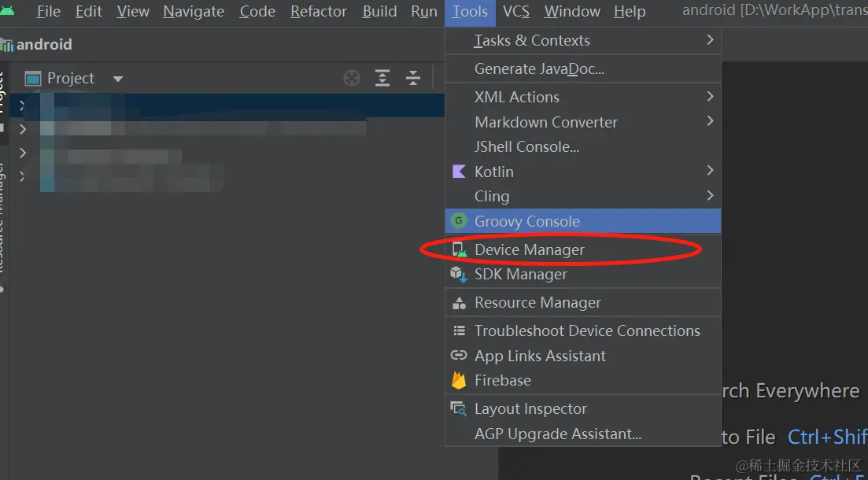Open the Window menu
The width and height of the screenshot is (868, 480).
point(572,12)
